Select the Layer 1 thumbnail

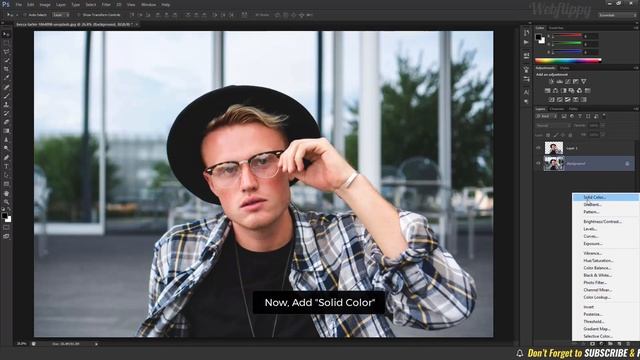click(554, 148)
